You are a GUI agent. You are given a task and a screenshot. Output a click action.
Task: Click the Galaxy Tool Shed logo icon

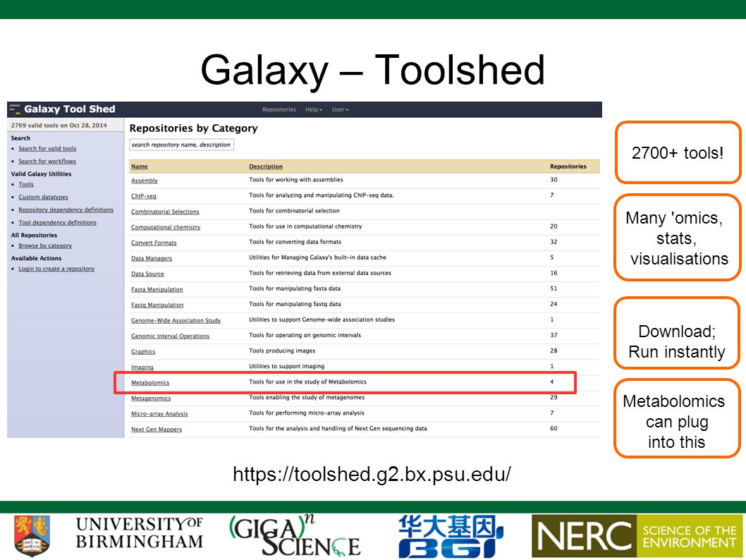(x=16, y=109)
